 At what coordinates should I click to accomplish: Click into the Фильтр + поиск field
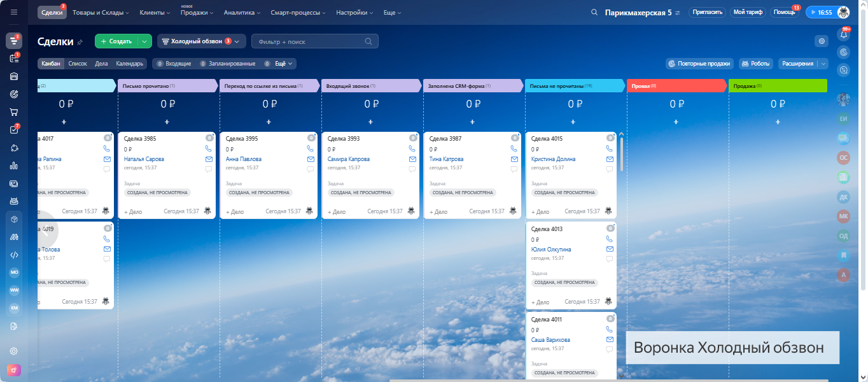314,41
